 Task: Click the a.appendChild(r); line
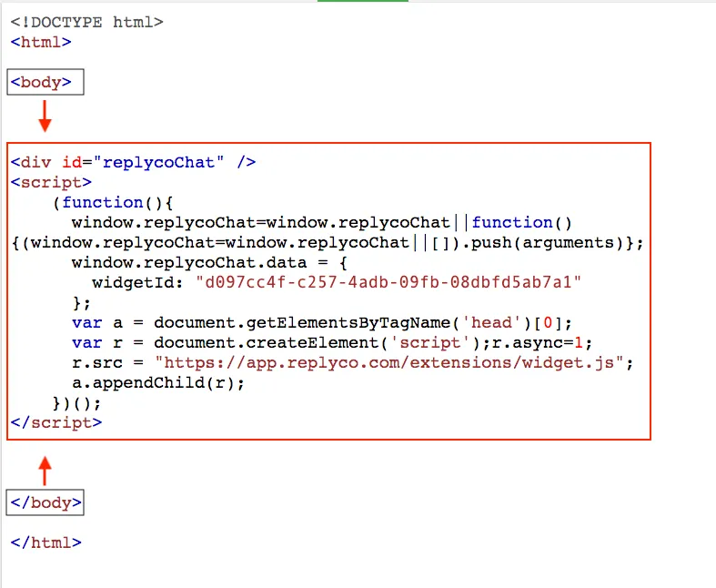pos(158,383)
